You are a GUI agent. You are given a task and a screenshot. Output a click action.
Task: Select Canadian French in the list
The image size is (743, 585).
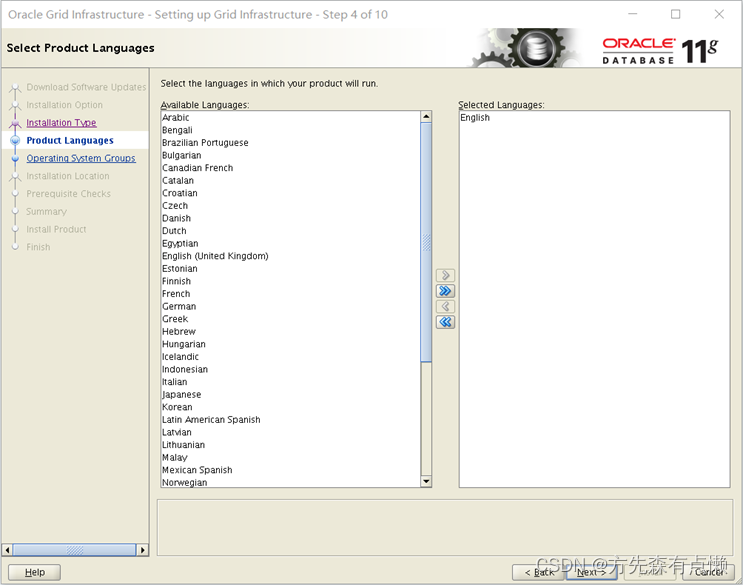coord(290,168)
